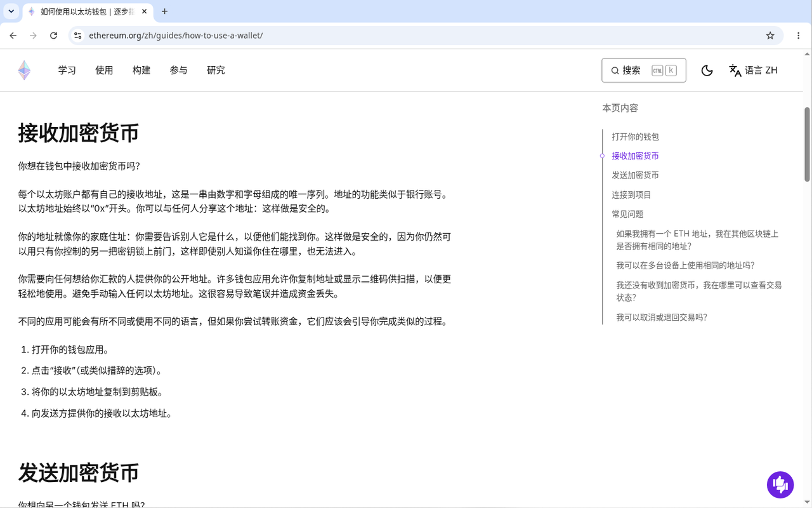
Task: Go forward with the arrow button
Action: point(34,36)
